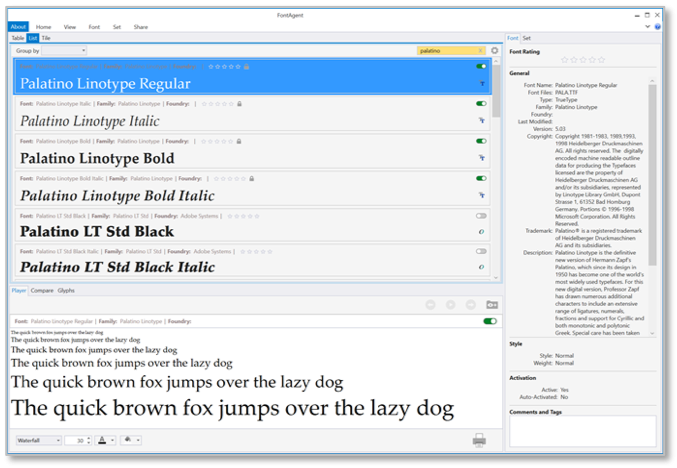Open the View menu
Viewport: 677px width, 468px height.
70,27
